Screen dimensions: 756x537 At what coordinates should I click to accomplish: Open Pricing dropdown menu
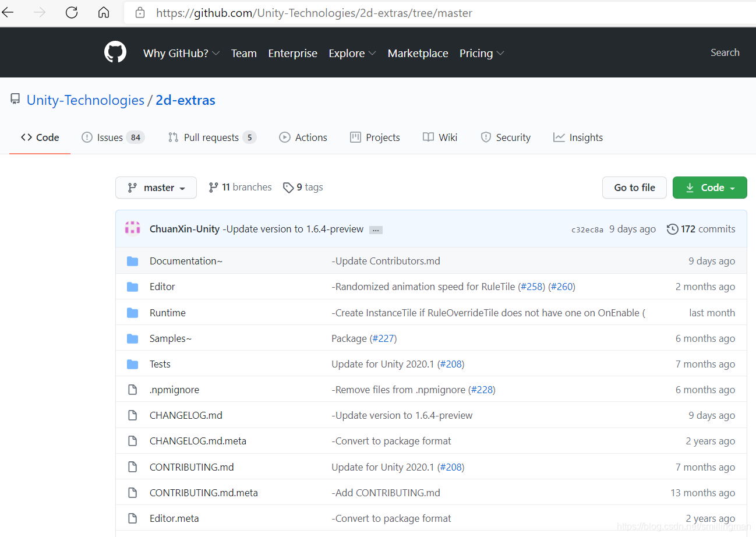tap(482, 53)
